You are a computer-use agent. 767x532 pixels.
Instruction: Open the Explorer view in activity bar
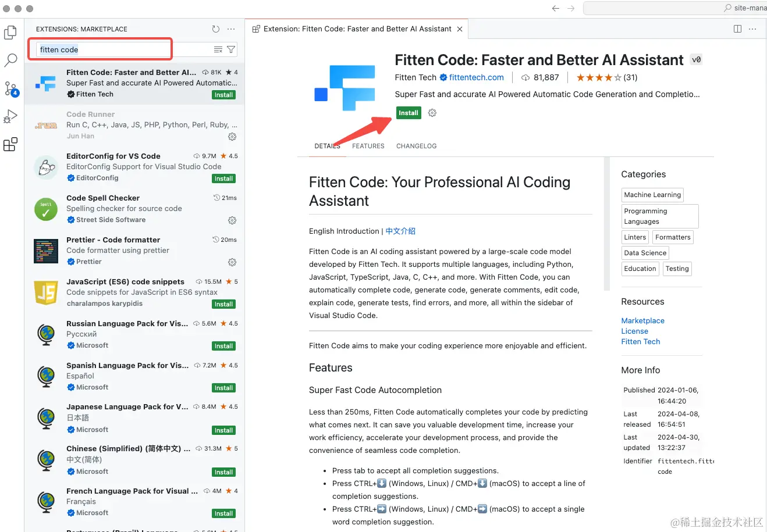pos(10,33)
